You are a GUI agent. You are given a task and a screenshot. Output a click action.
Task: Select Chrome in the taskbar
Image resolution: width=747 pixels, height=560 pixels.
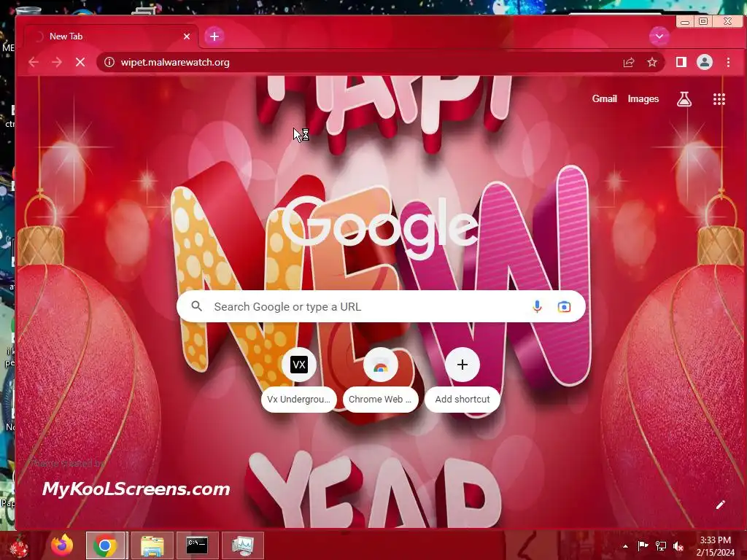[105, 545]
